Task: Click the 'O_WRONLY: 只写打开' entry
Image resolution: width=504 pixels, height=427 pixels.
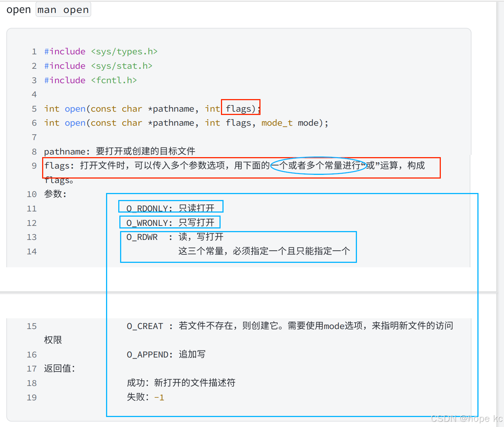Action: tap(170, 223)
